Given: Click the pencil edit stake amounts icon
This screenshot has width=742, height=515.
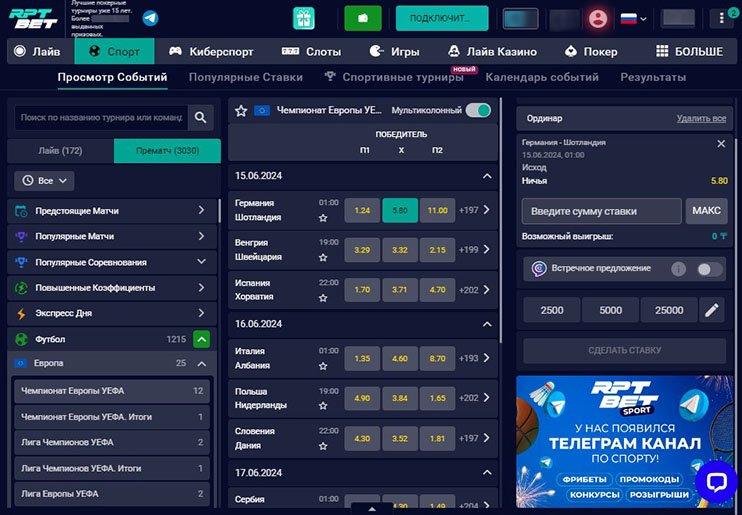Looking at the screenshot, I should pyautogui.click(x=712, y=310).
